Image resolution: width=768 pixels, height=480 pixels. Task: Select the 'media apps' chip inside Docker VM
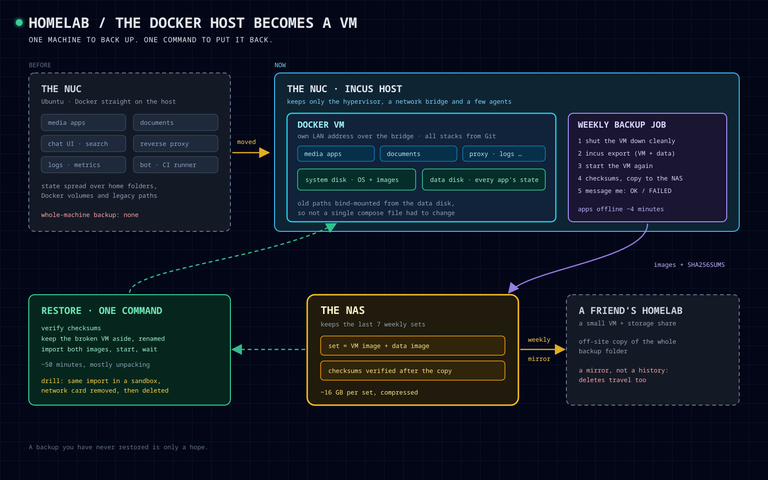click(x=336, y=154)
